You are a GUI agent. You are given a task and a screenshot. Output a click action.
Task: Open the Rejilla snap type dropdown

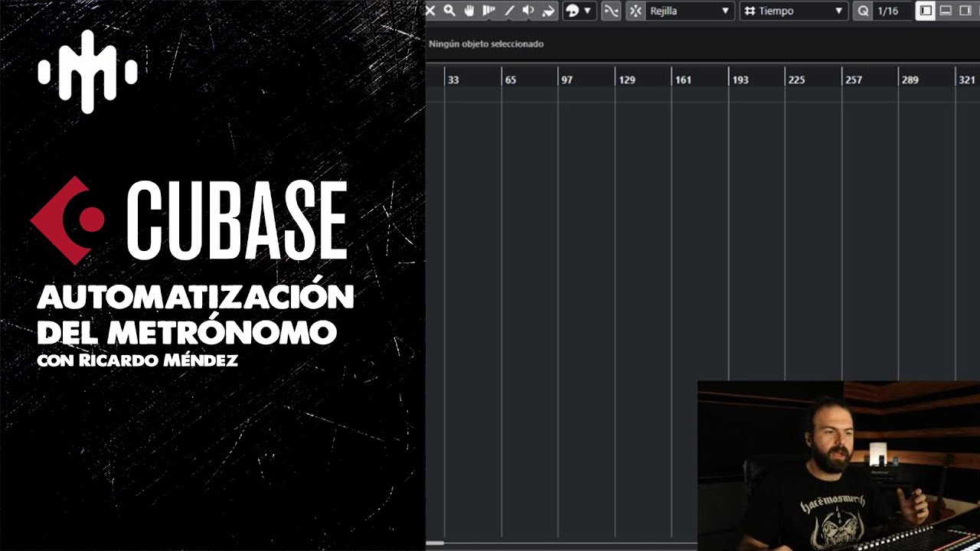(690, 11)
